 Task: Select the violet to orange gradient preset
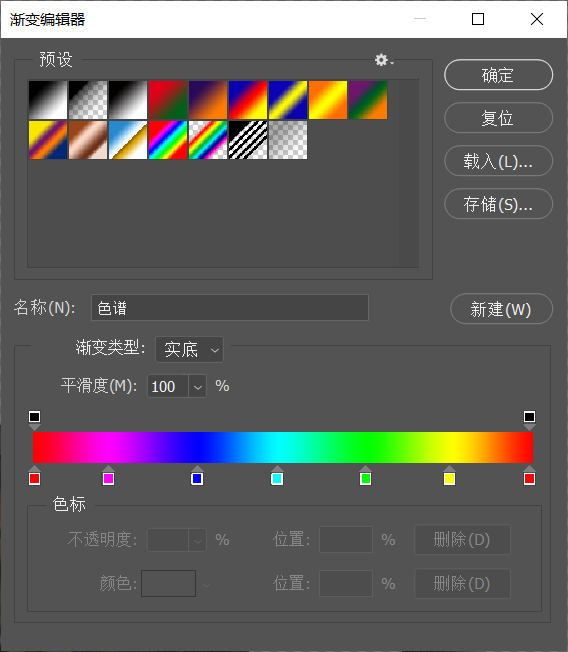tap(207, 100)
